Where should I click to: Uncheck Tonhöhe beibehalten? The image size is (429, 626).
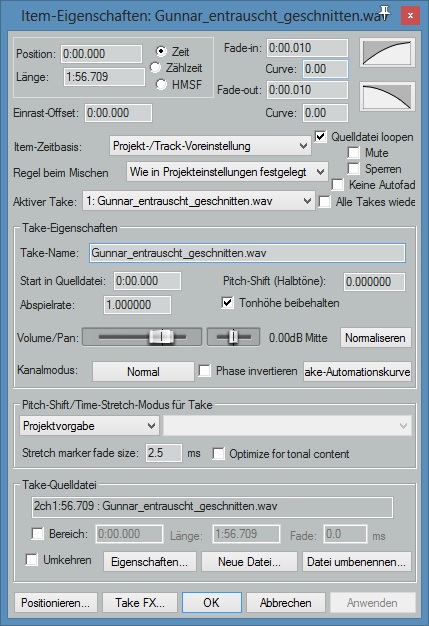227,303
